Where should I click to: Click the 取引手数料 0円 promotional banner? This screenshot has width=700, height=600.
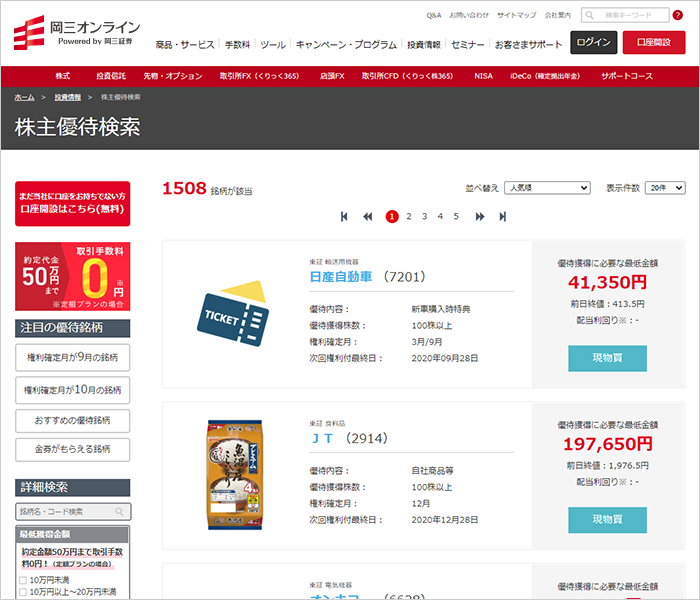tap(73, 276)
